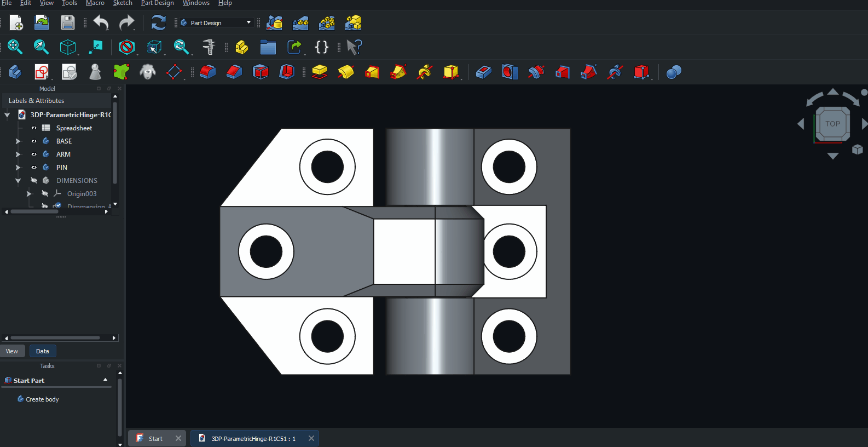This screenshot has width=868, height=447.
Task: Expand the PIN tree item
Action: coord(18,168)
